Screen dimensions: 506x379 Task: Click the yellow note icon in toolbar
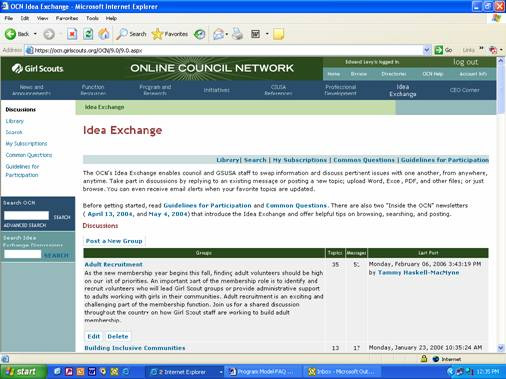pyautogui.click(x=278, y=34)
